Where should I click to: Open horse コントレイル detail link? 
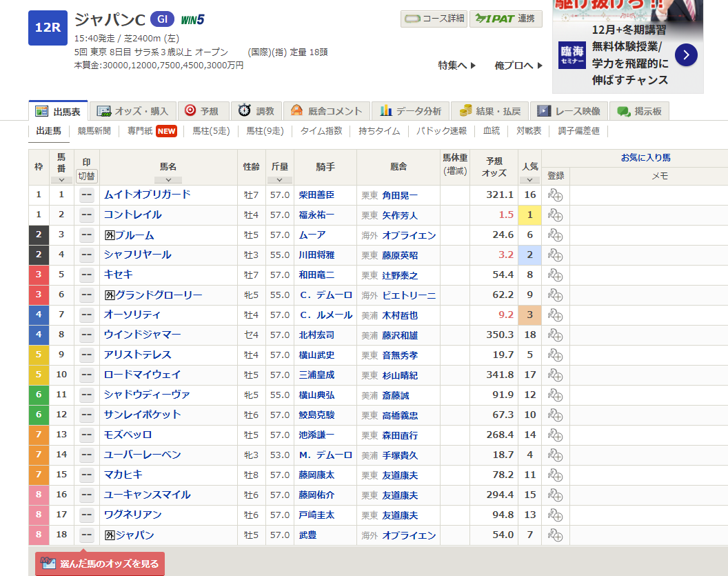[x=133, y=215]
